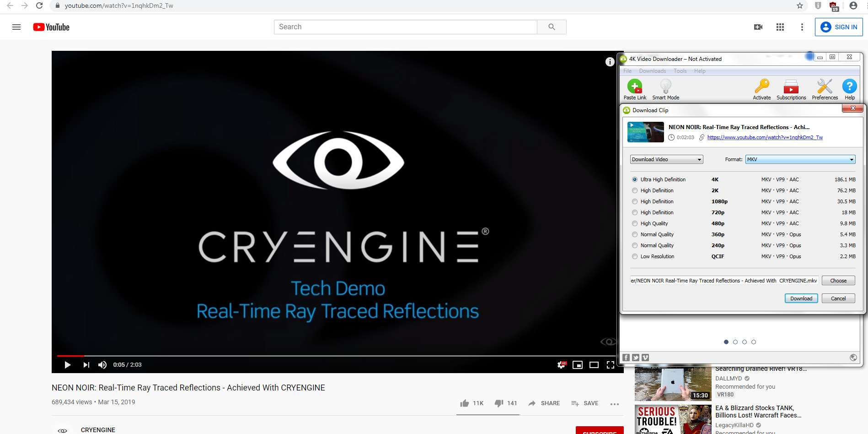Enable miniplayer mode

(x=578, y=365)
